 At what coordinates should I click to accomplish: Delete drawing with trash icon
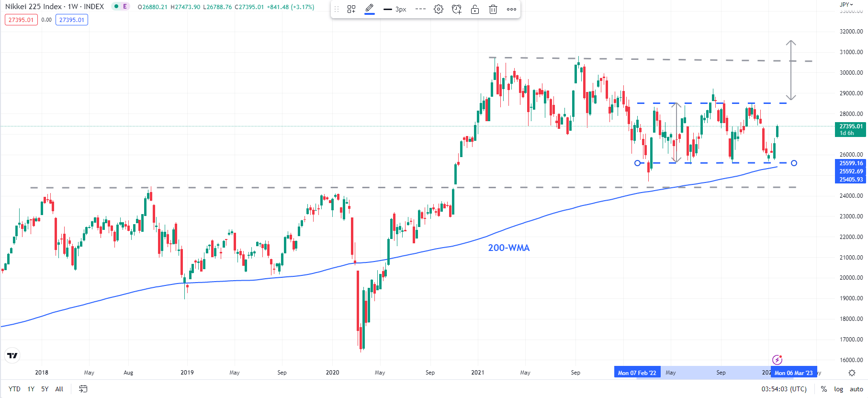pyautogui.click(x=493, y=9)
